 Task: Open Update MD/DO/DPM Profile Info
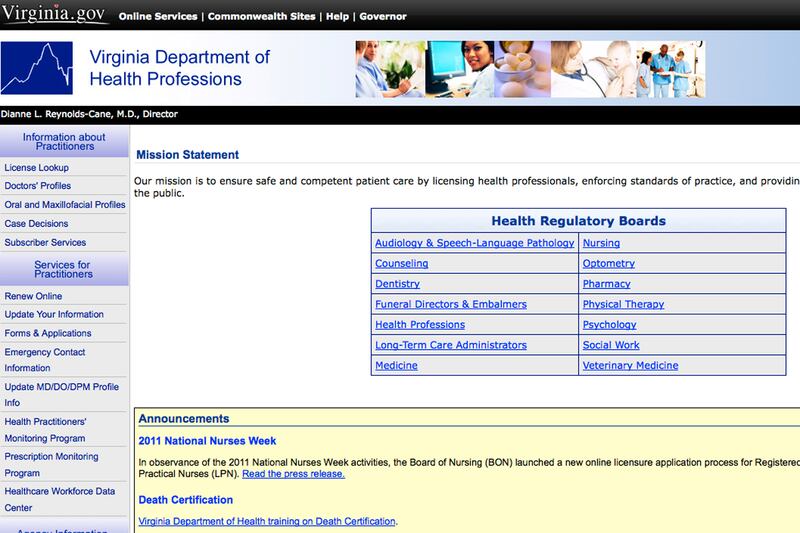(x=62, y=394)
